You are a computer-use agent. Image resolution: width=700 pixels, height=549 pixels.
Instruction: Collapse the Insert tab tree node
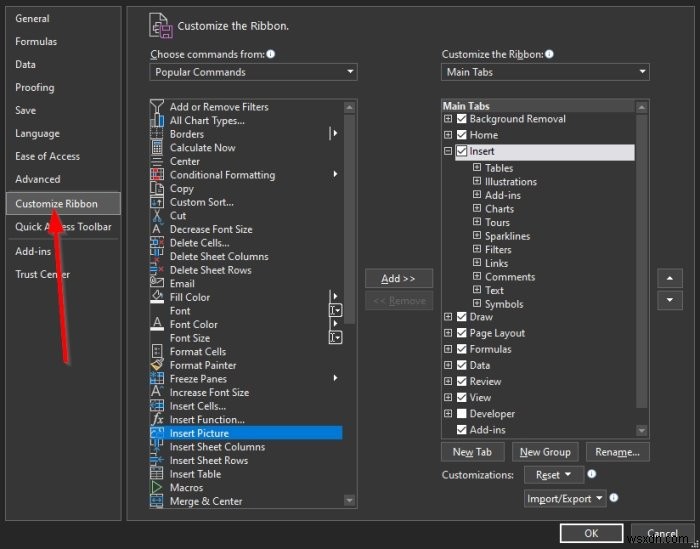(x=448, y=151)
